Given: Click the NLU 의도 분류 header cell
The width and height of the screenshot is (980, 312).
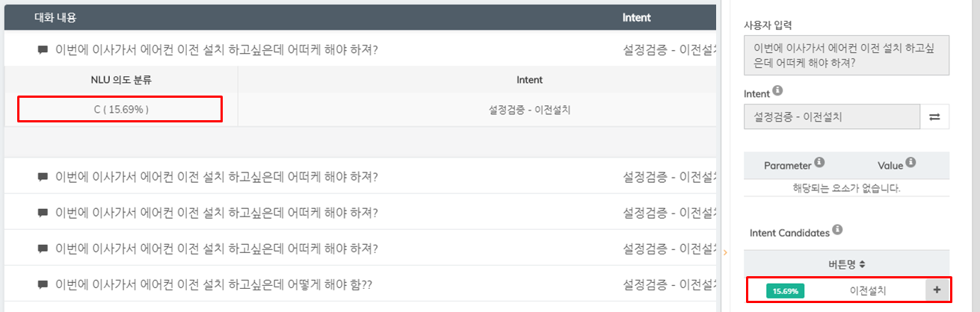Looking at the screenshot, I should tap(121, 80).
